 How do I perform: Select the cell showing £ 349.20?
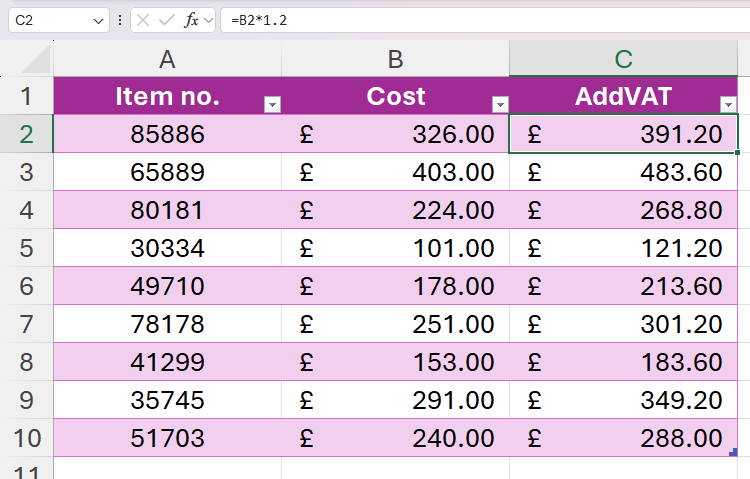pyautogui.click(x=623, y=400)
